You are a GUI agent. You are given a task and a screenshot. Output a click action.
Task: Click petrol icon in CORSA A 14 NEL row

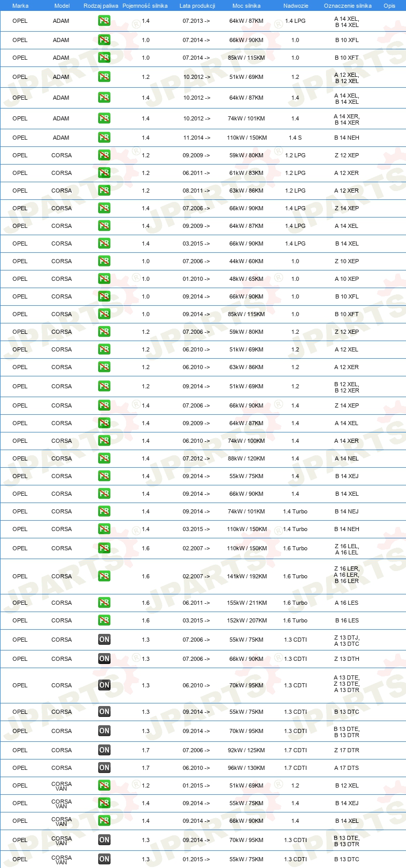(x=104, y=458)
